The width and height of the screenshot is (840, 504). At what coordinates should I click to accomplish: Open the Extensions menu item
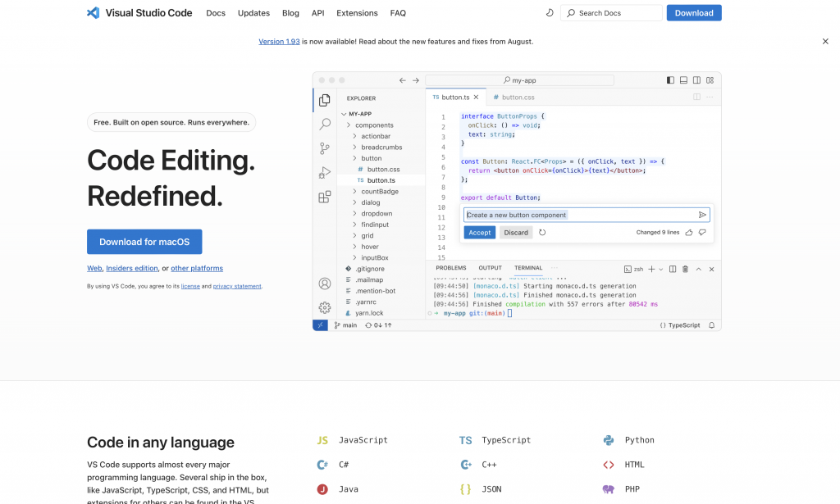[357, 13]
